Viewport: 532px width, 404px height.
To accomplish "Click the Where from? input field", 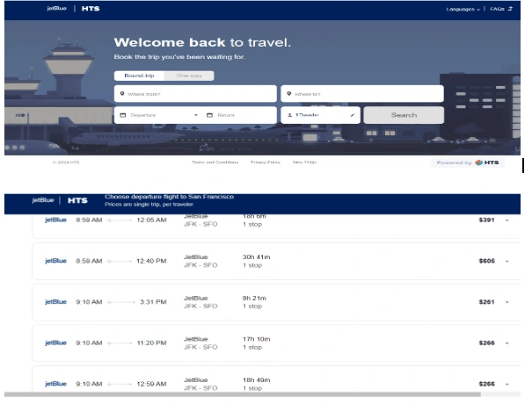I will click(195, 94).
